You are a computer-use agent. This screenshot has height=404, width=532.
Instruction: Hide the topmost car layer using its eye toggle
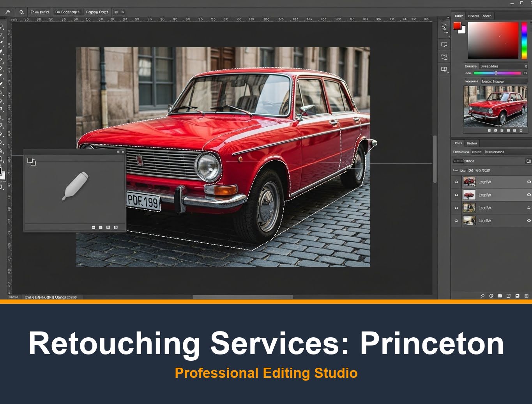pos(456,182)
